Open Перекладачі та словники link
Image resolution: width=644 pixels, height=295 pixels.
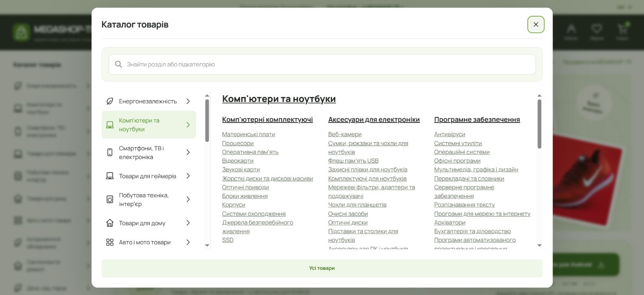click(x=469, y=178)
